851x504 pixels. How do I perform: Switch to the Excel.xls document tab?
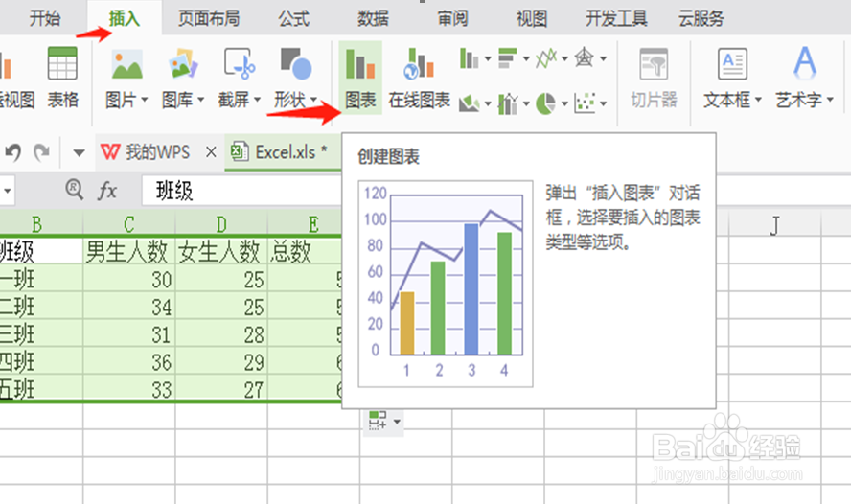(x=282, y=152)
